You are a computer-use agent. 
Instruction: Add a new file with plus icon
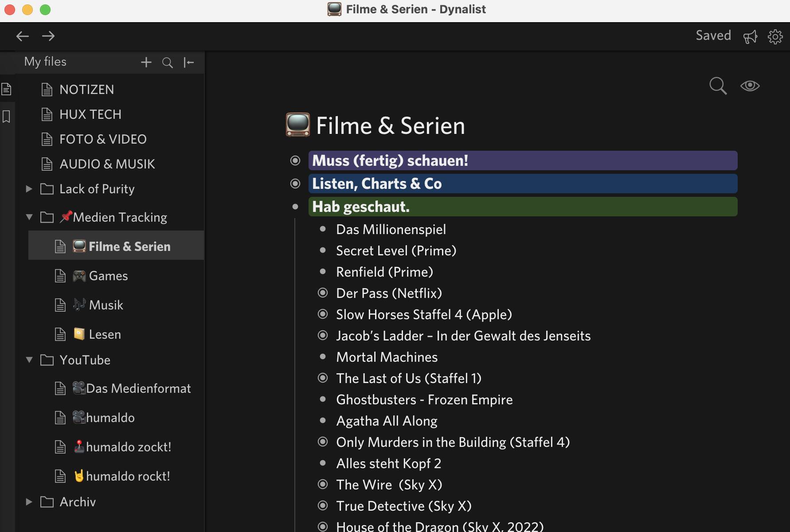tap(146, 63)
